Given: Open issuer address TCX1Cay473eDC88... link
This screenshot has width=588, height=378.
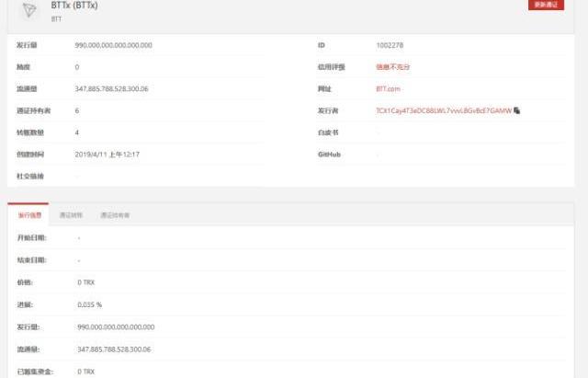Looking at the screenshot, I should pyautogui.click(x=444, y=110).
